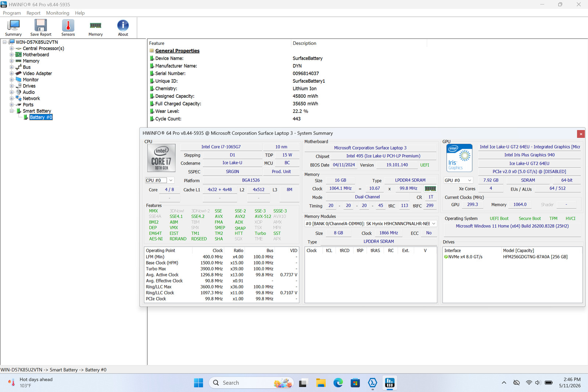Click the Microsoft Windows 11 Home build text
This screenshot has height=392, width=588.
click(x=512, y=226)
